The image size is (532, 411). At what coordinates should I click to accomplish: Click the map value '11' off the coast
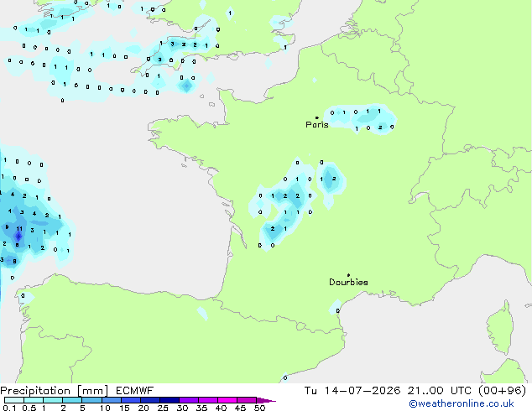pyautogui.click(x=19, y=228)
